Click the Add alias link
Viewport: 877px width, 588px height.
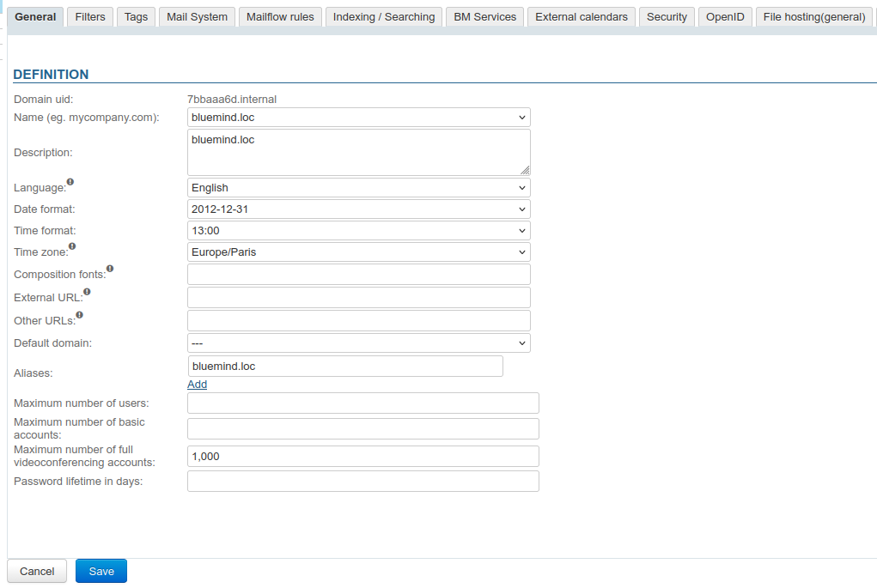(197, 385)
